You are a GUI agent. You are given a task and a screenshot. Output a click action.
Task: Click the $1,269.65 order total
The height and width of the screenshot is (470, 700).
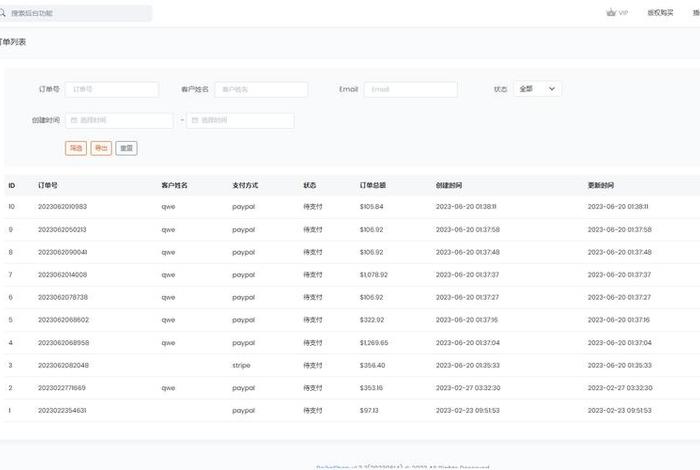tap(374, 343)
